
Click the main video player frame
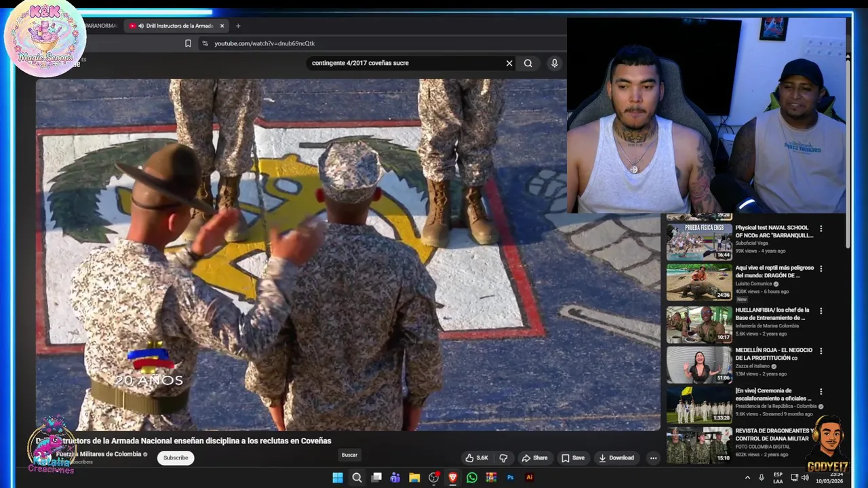pyautogui.click(x=348, y=254)
